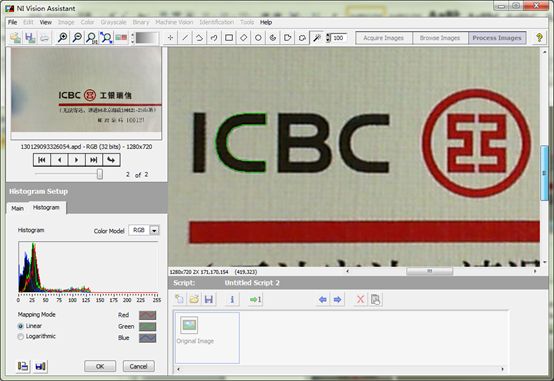The image size is (554, 381).
Task: Toggle the Blue histogram curve
Action: tap(147, 338)
